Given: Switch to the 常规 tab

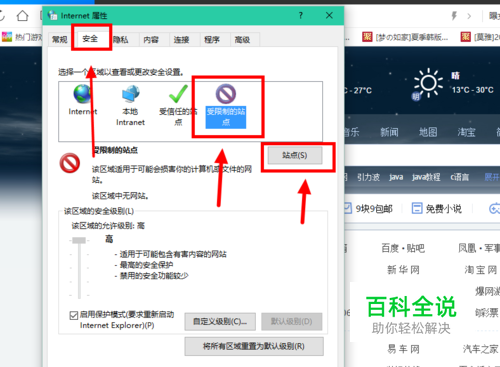Looking at the screenshot, I should (60, 40).
